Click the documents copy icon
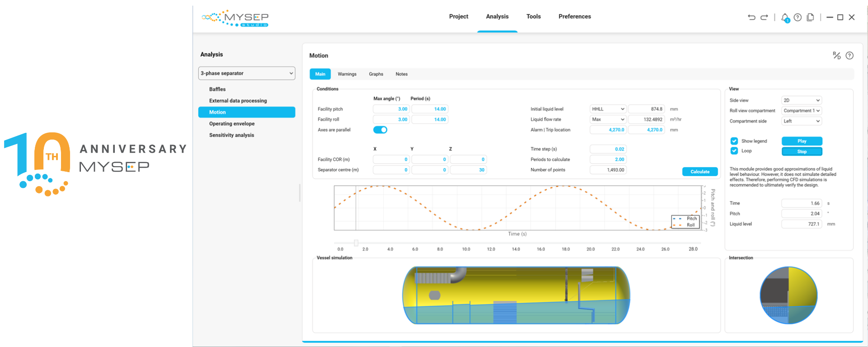The width and height of the screenshot is (868, 347). tap(811, 17)
